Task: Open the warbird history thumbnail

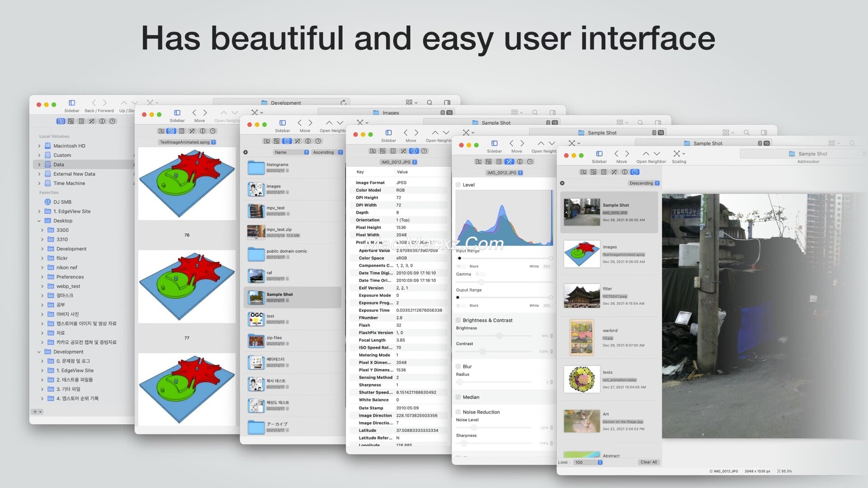Action: (581, 337)
